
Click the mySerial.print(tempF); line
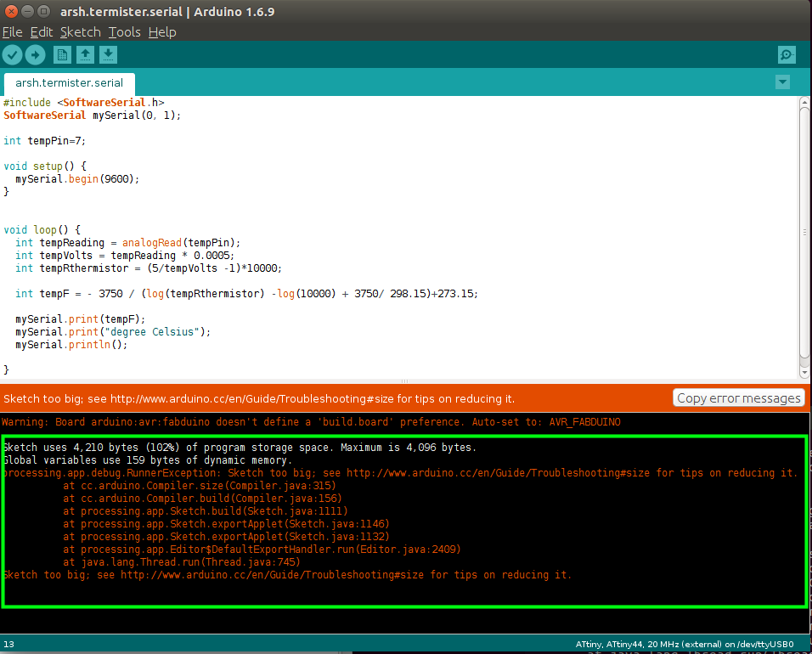click(x=81, y=319)
